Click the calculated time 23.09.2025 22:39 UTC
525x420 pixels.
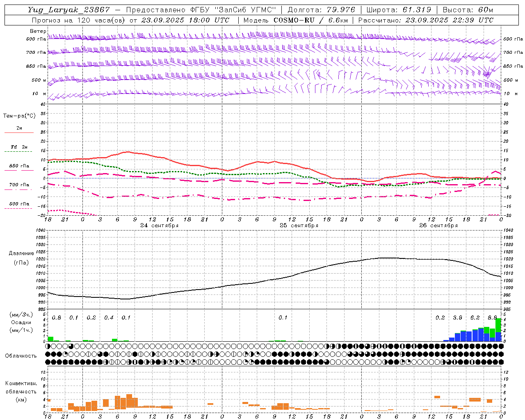[450, 20]
